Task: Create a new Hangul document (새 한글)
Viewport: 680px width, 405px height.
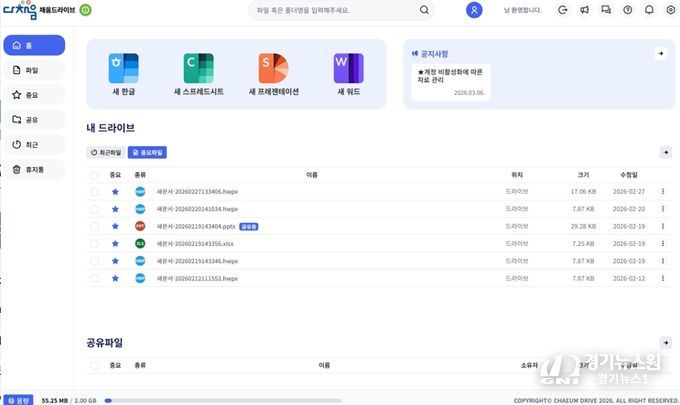Action: pos(124,74)
